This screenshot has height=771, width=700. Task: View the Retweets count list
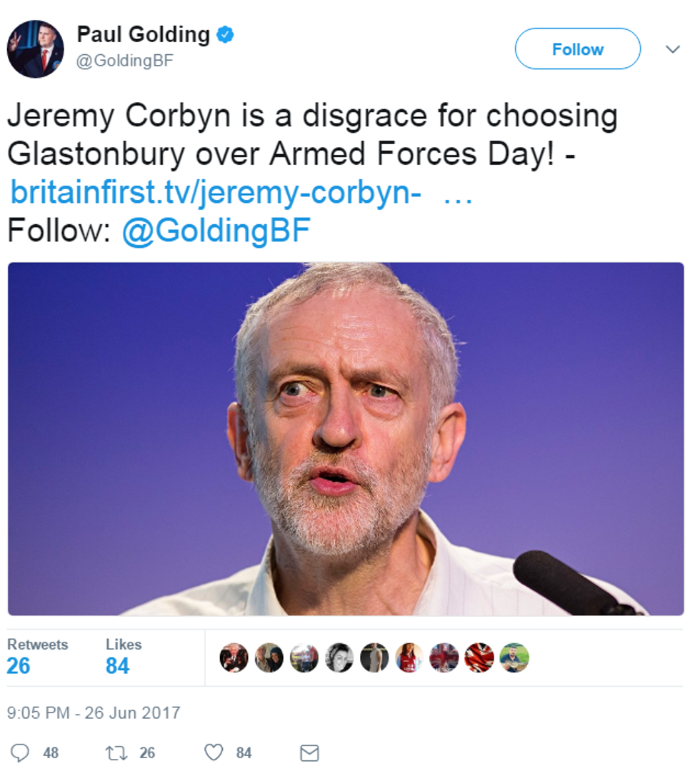[x=37, y=656]
